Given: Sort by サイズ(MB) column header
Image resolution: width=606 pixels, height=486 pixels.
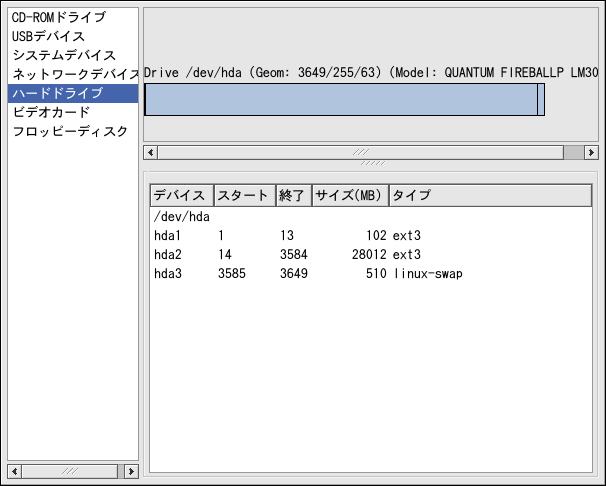Looking at the screenshot, I should click(x=350, y=196).
